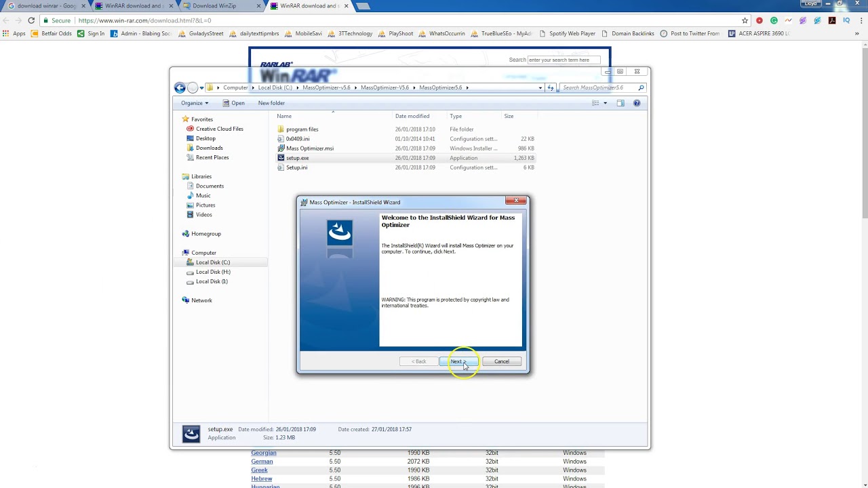
Task: Open the Apps bookmarks shortcut
Action: point(14,33)
